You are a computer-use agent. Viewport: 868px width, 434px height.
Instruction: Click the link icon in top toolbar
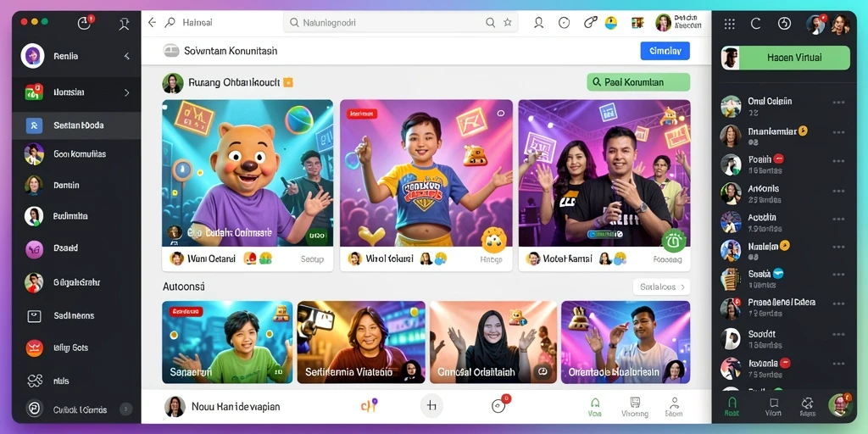(591, 23)
